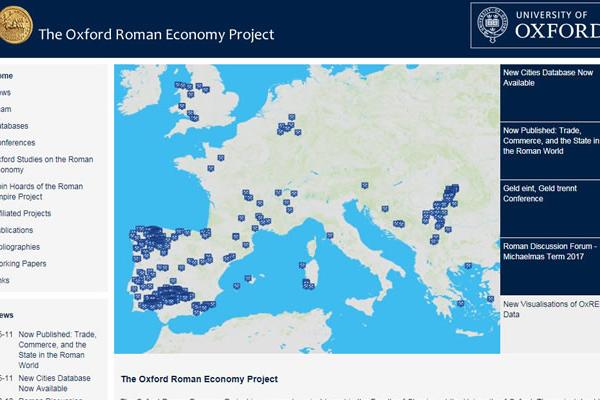Open news link New Cities Database Now Available
Screen dimensions: 600x400
click(54, 383)
